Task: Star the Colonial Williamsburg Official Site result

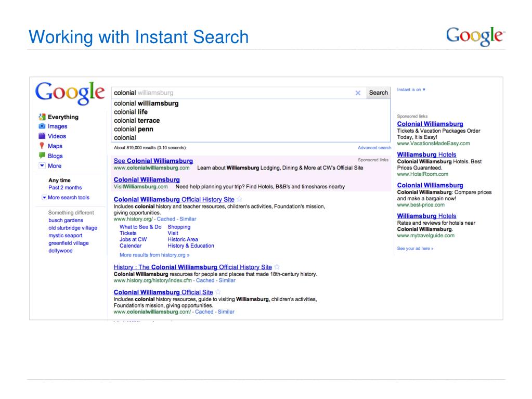Action: point(218,292)
